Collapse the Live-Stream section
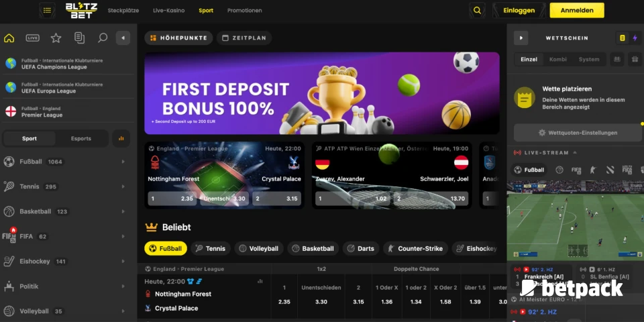The height and width of the screenshot is (322, 644). 575,152
